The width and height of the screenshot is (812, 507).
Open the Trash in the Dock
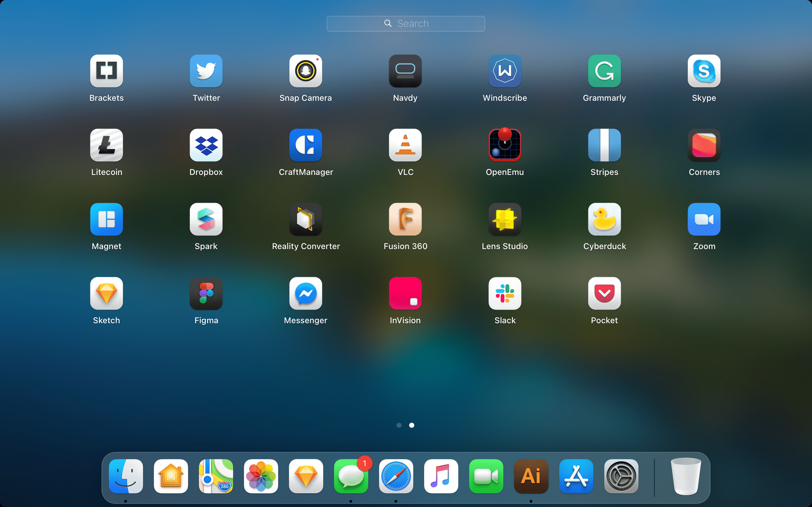685,476
